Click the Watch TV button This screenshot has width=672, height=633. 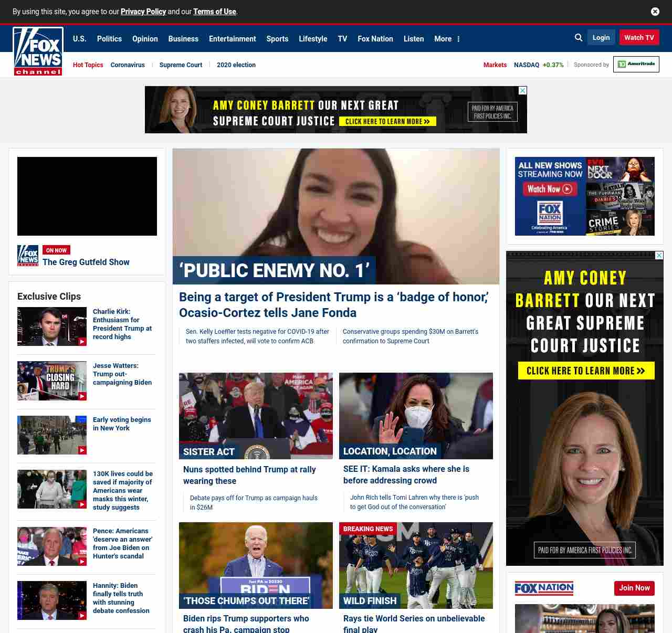(639, 38)
